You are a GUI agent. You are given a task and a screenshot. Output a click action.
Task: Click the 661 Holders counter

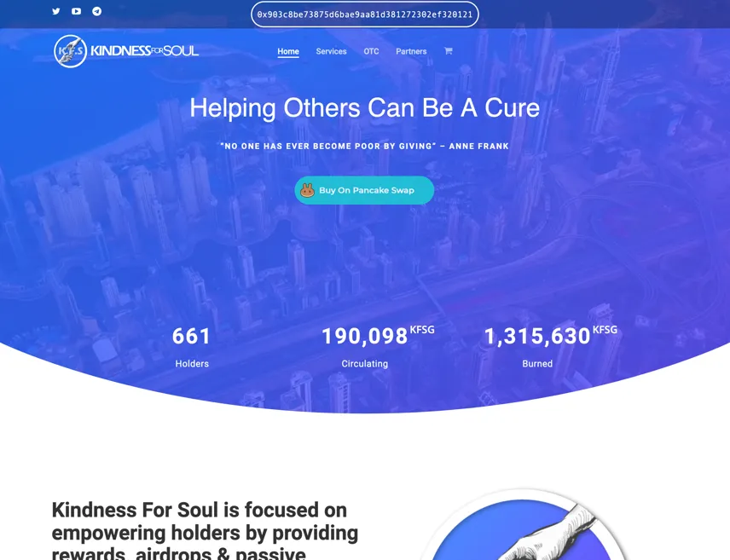point(192,346)
